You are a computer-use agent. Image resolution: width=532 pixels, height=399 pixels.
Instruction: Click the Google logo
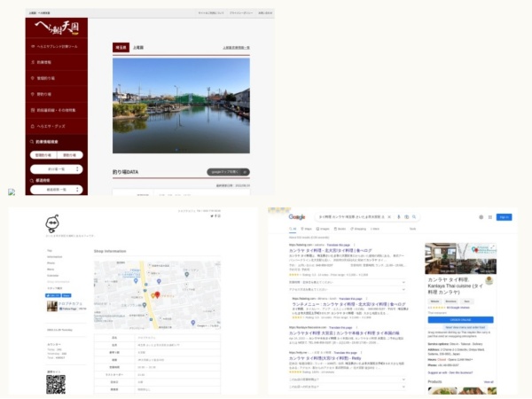click(x=297, y=217)
